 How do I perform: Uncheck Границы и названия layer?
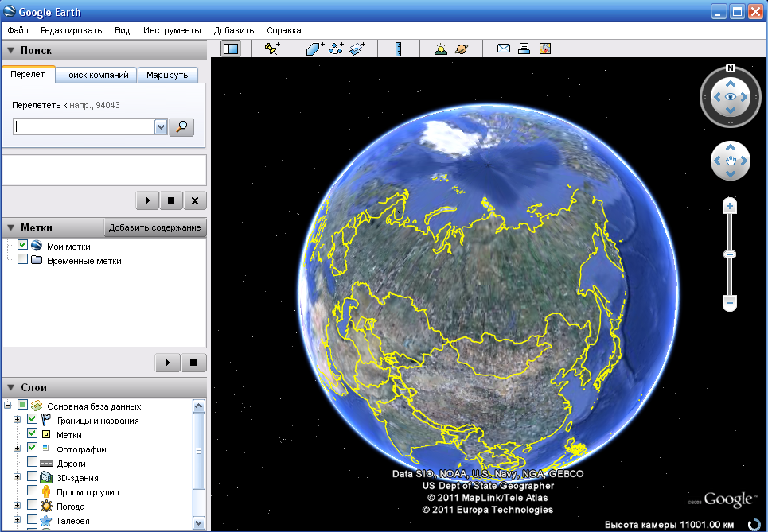(x=33, y=419)
